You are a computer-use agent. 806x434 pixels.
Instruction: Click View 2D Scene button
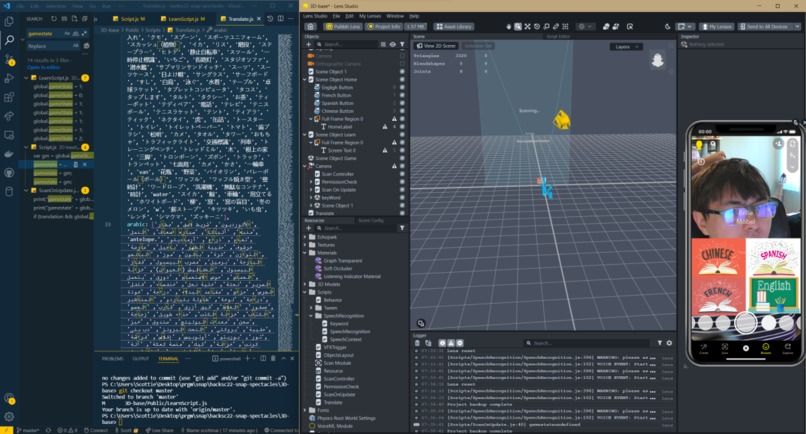(x=436, y=46)
